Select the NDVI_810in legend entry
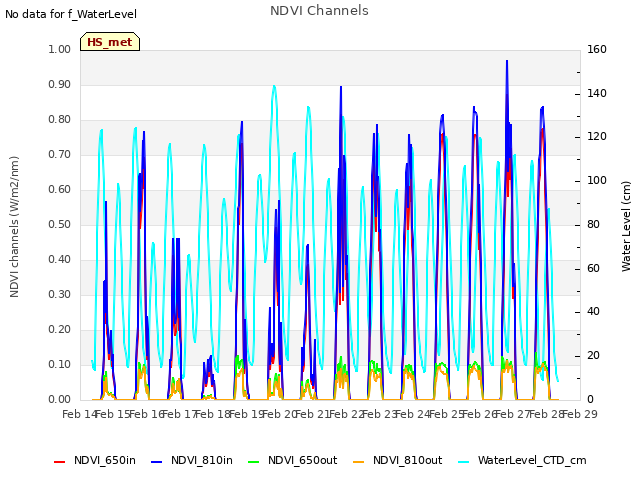This screenshot has height=480, width=640. 192,461
